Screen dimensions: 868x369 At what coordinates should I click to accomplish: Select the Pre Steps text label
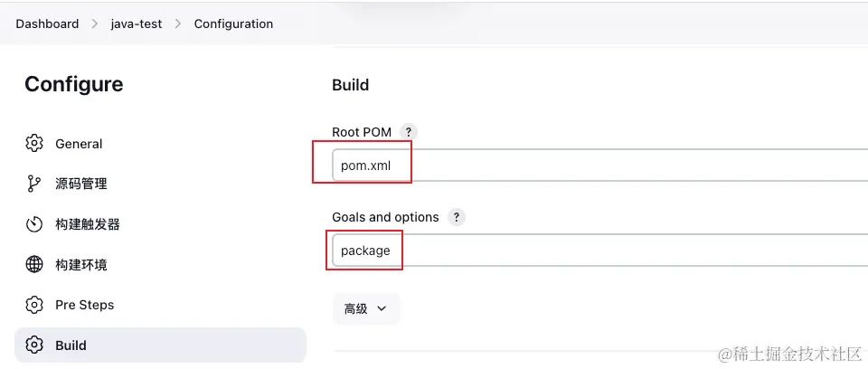85,305
